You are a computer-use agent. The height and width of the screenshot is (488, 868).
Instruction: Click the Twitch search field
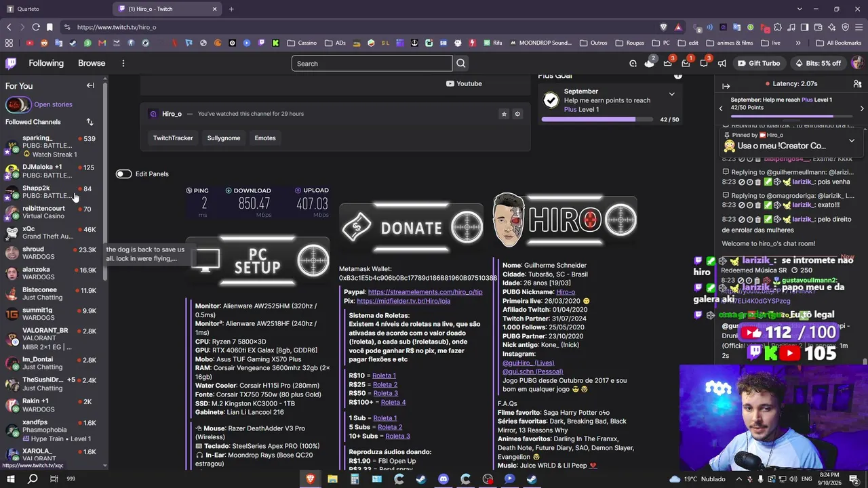click(372, 63)
